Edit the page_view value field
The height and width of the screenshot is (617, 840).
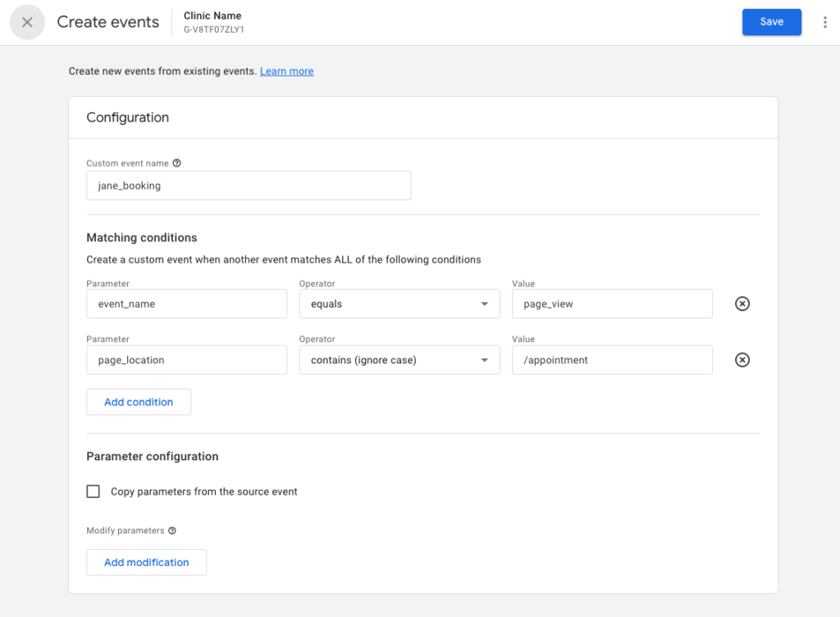[x=611, y=304]
